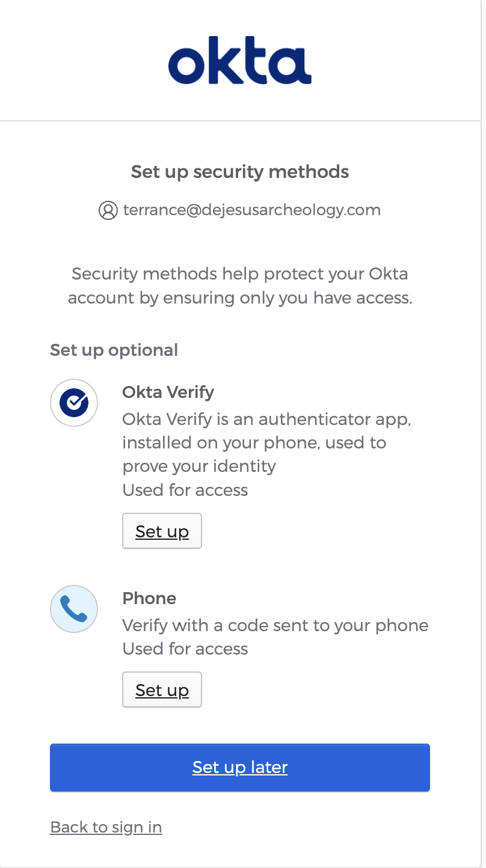Click the user profile icon beside the email

pyautogui.click(x=108, y=210)
